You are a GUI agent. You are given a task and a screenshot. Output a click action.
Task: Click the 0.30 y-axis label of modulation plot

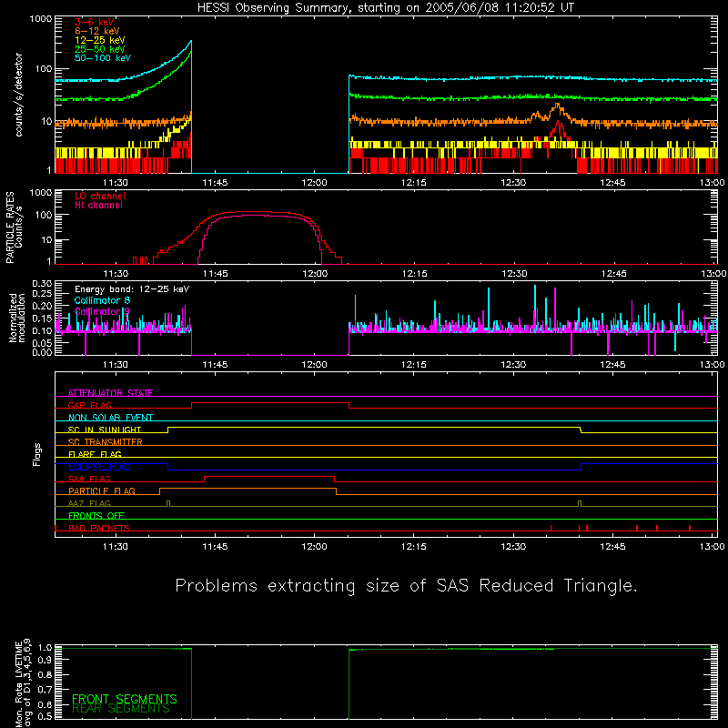41,283
